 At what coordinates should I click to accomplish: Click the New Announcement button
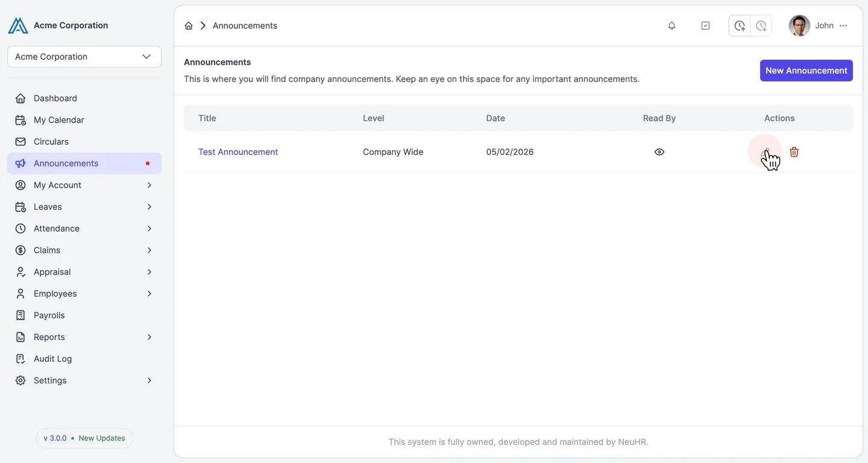pyautogui.click(x=806, y=71)
